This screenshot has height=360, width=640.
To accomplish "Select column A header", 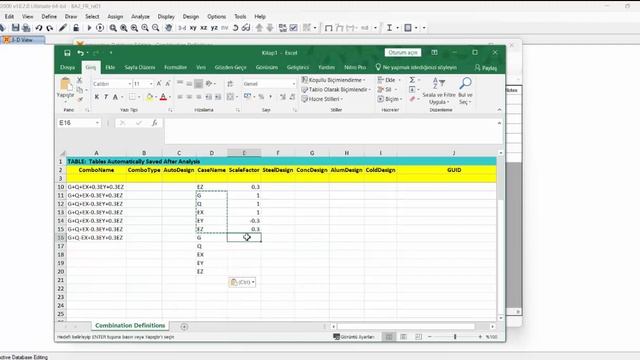I will click(x=96, y=153).
